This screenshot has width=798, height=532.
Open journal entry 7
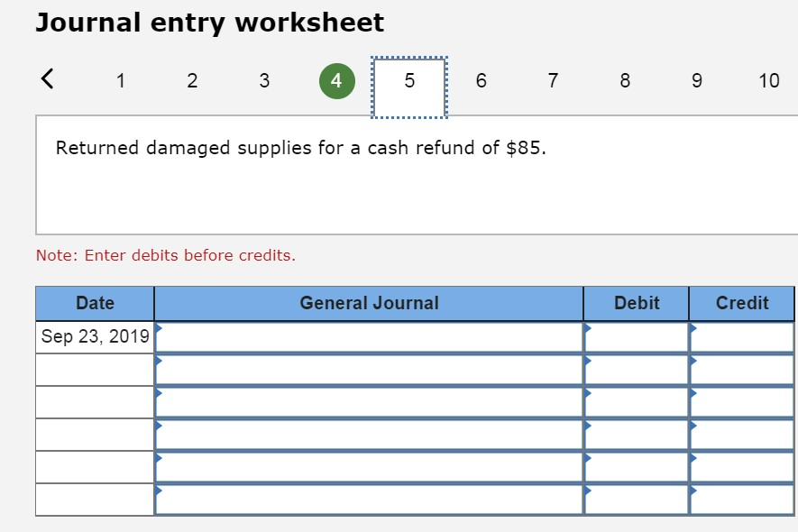(553, 80)
